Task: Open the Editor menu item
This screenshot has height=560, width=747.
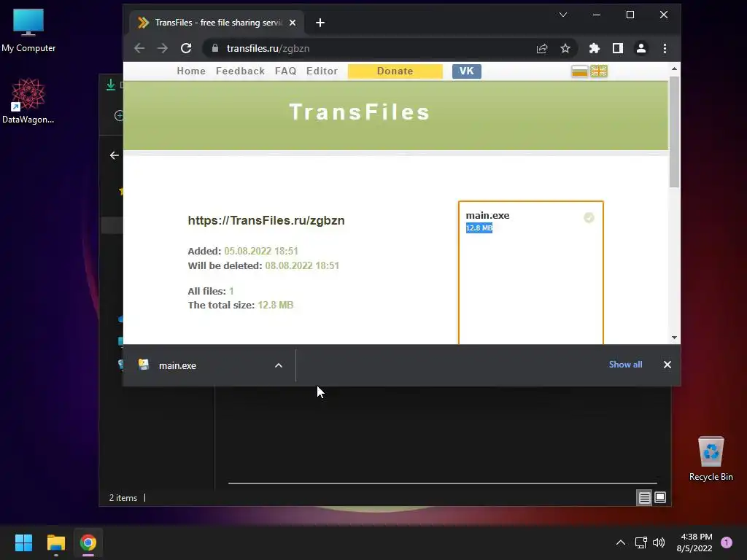Action: [x=322, y=71]
